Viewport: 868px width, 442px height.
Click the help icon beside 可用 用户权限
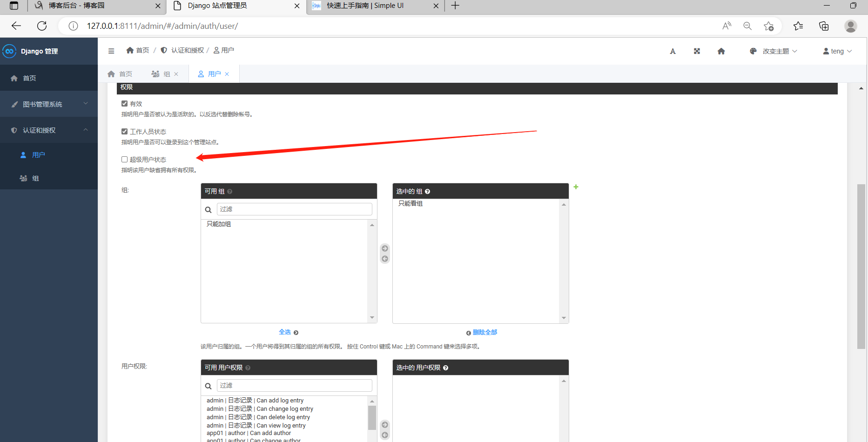[x=248, y=368]
